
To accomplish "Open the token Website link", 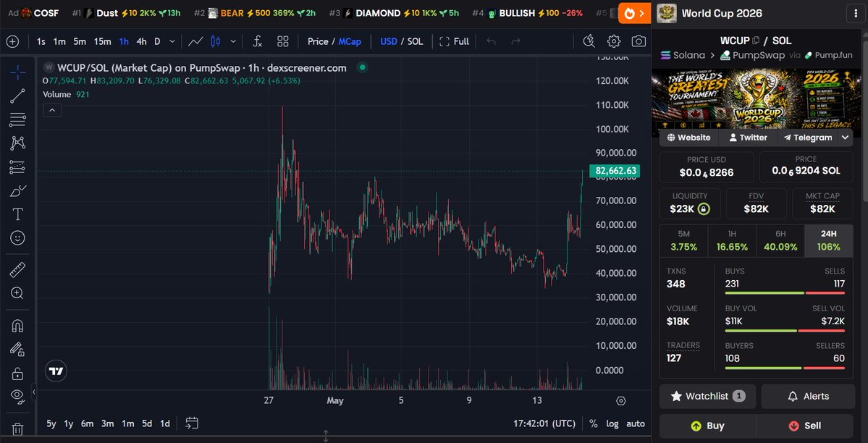I will 688,138.
